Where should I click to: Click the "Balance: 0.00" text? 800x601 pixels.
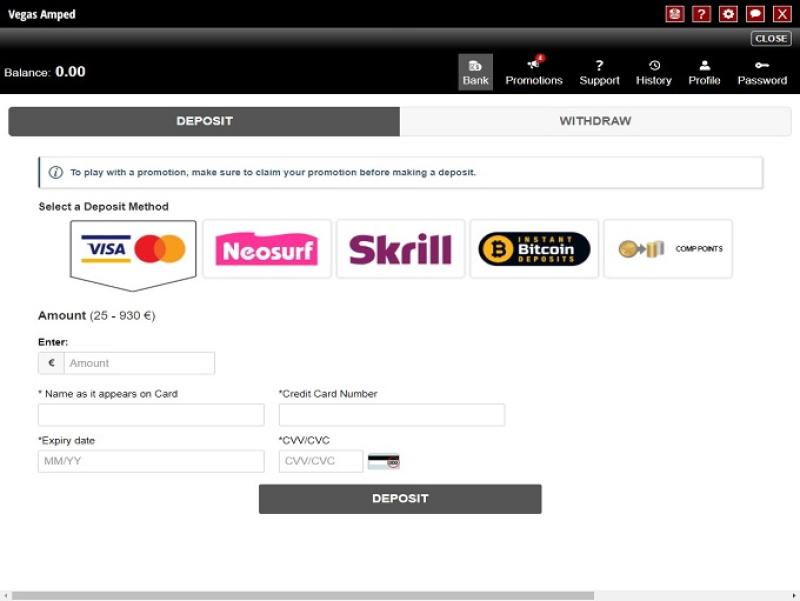pos(45,72)
